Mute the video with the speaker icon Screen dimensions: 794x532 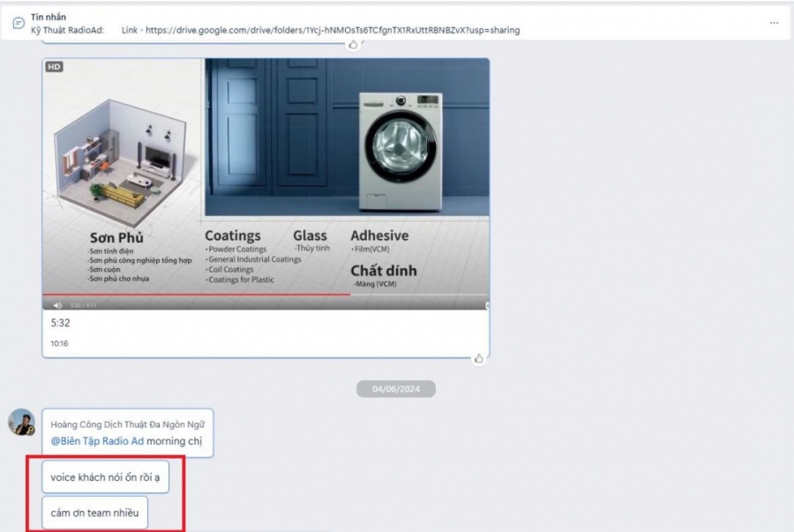point(57,305)
